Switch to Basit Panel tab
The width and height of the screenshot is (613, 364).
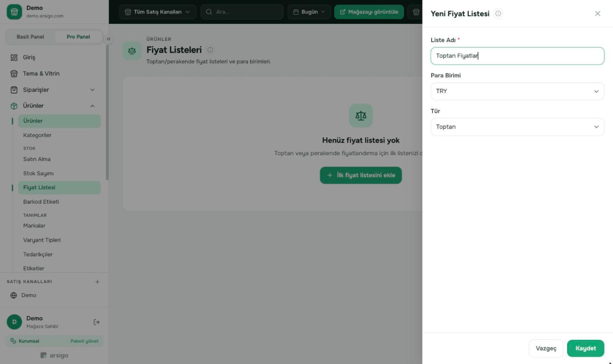point(30,37)
